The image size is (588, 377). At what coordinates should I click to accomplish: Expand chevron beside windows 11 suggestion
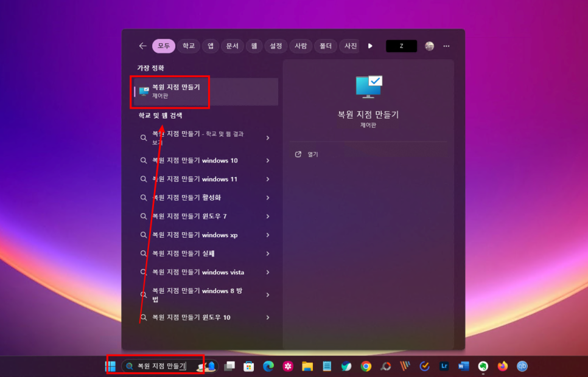(268, 179)
